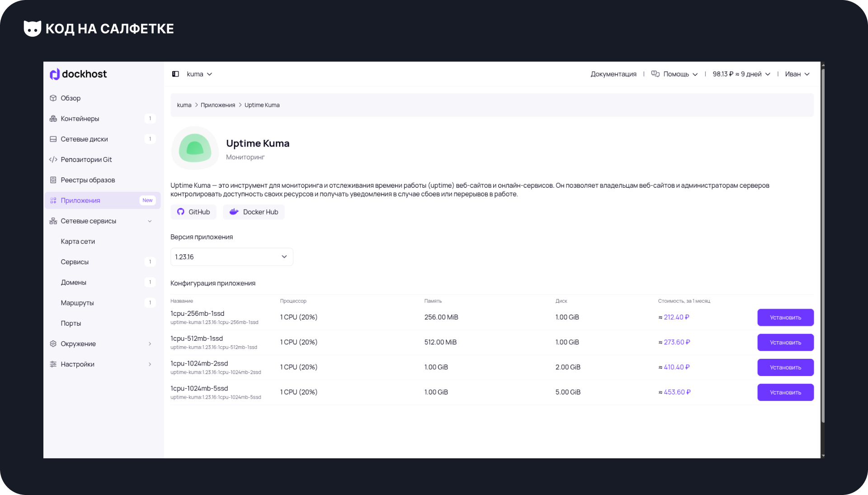The width and height of the screenshot is (868, 495).
Task: Click the Docker whale icon
Action: pyautogui.click(x=234, y=212)
